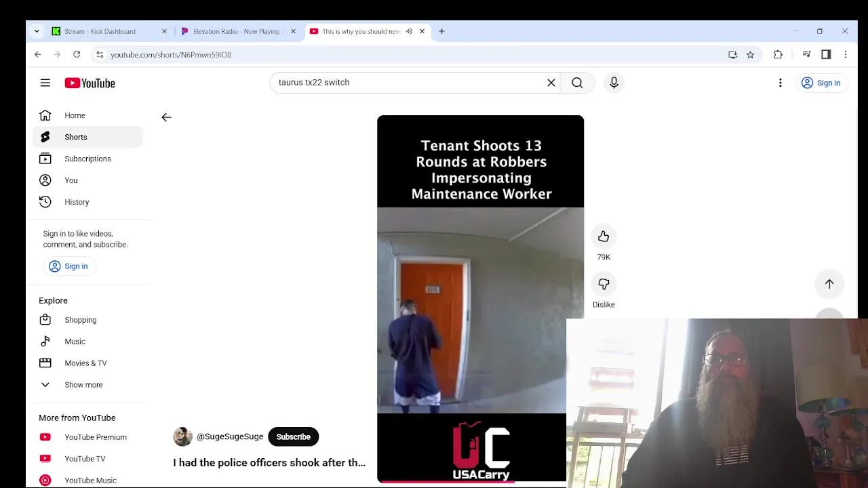Open the @SugeSugeSuge channel name
The width and height of the screenshot is (868, 488).
230,436
